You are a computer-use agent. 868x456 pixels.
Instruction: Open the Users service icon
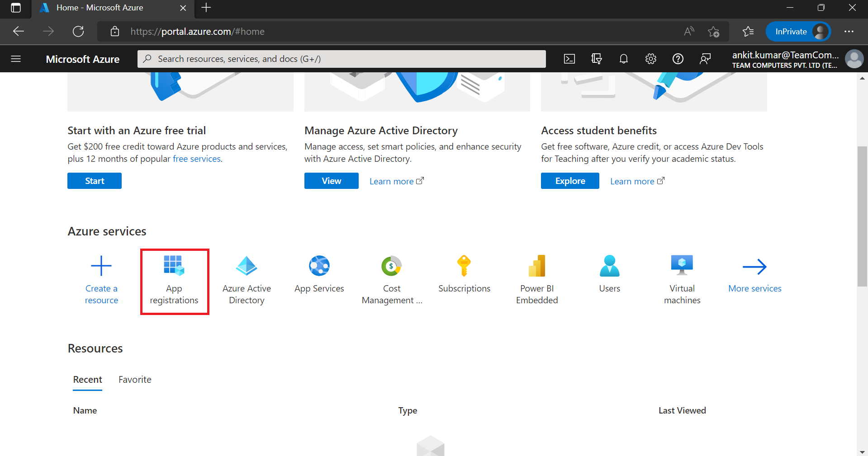[609, 266]
